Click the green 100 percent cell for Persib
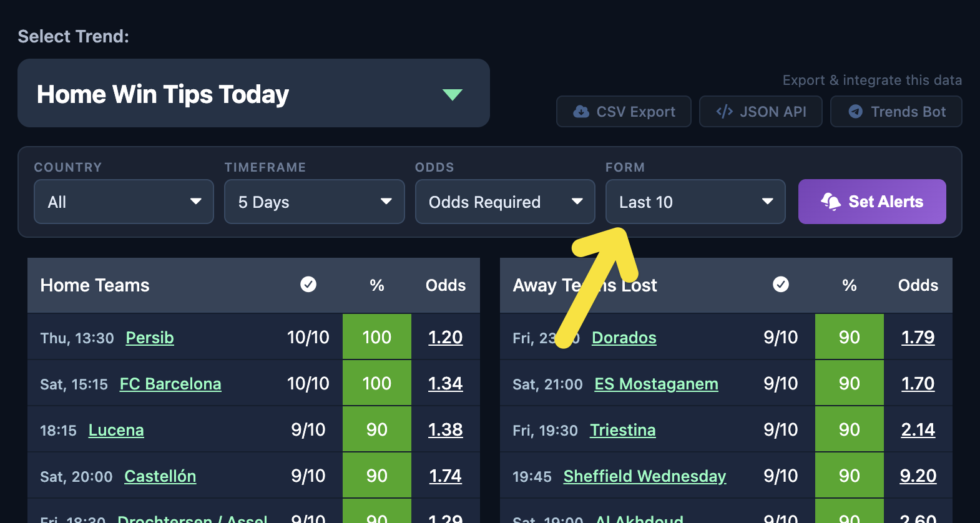This screenshot has width=980, height=523. (x=376, y=338)
